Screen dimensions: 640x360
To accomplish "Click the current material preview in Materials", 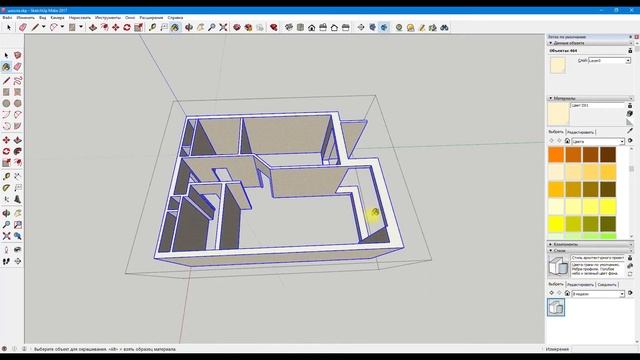I will click(558, 114).
